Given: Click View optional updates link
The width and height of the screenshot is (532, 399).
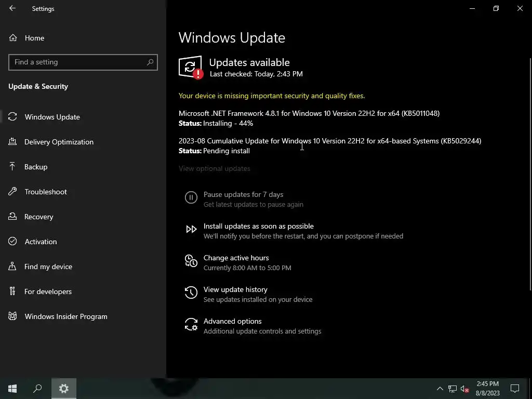Looking at the screenshot, I should 215,168.
